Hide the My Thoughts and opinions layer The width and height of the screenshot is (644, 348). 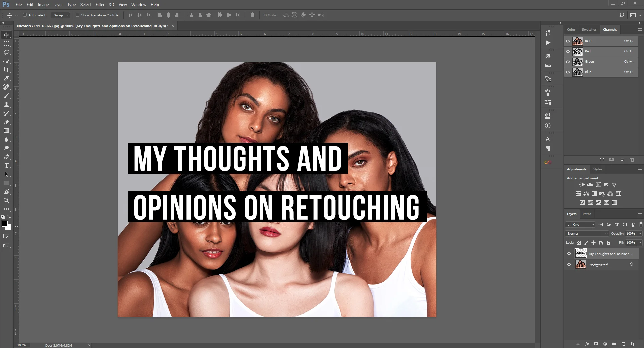[x=569, y=254]
